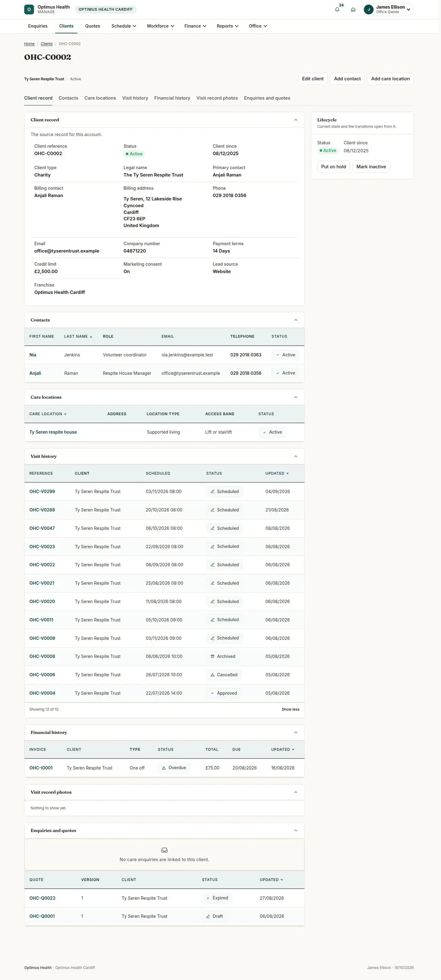This screenshot has height=980, width=441.
Task: Open the notifications bell
Action: [x=337, y=10]
